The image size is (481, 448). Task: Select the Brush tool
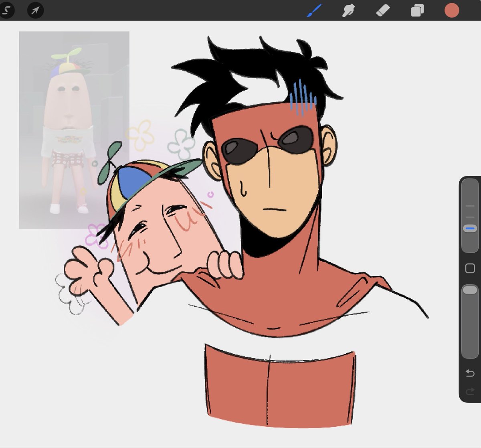[x=314, y=10]
